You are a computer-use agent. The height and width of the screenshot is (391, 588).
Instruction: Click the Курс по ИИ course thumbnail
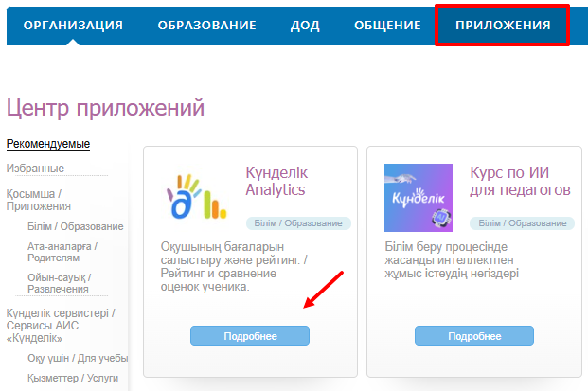[419, 197]
